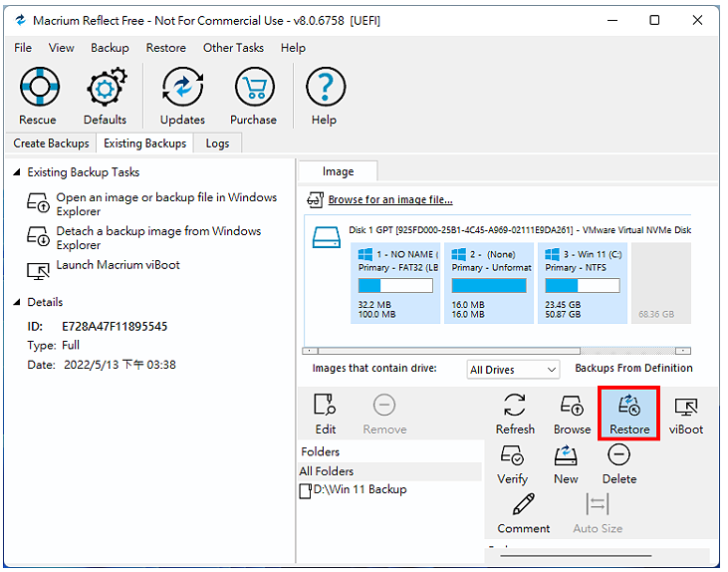The width and height of the screenshot is (728, 572).
Task: Open the Rescue media tool
Action: click(39, 97)
